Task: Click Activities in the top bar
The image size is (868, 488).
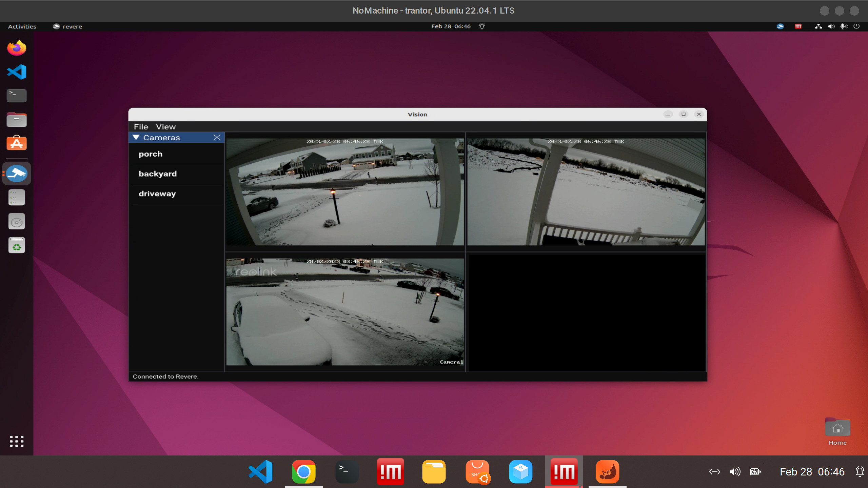Action: pos(22,26)
